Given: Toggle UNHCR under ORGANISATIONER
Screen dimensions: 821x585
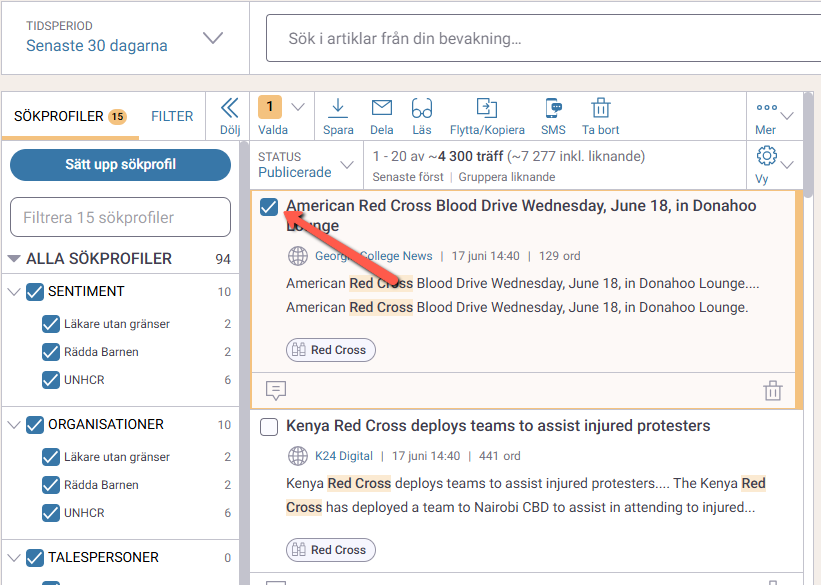Looking at the screenshot, I should 51,513.
